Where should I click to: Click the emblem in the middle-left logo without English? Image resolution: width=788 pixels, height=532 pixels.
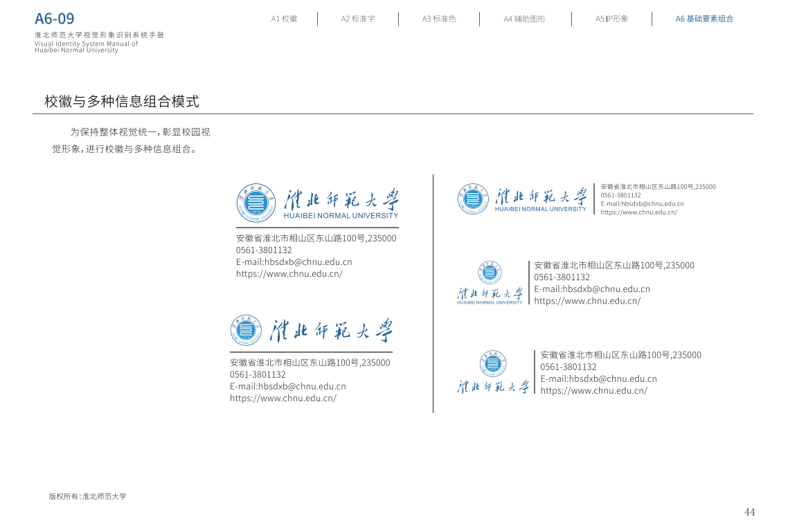coord(246,330)
